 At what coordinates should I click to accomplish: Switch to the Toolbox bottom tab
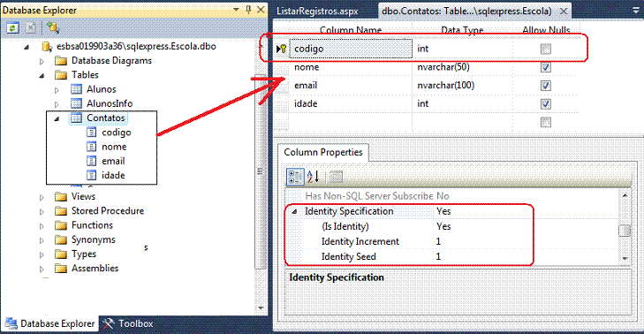(x=128, y=323)
